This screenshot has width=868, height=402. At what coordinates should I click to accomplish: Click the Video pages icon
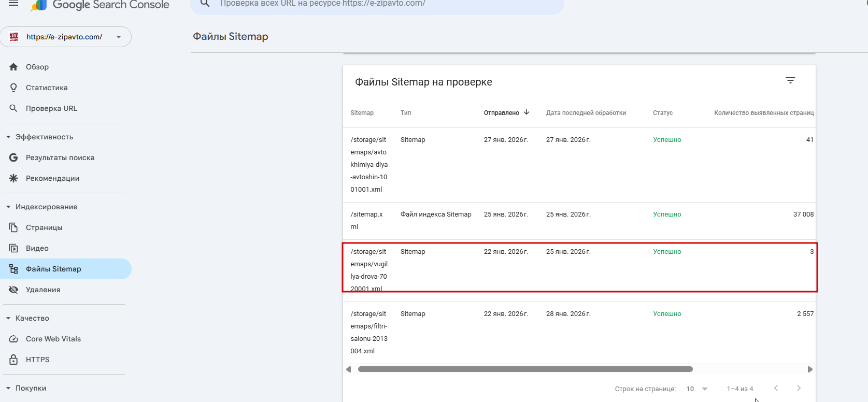click(x=13, y=248)
